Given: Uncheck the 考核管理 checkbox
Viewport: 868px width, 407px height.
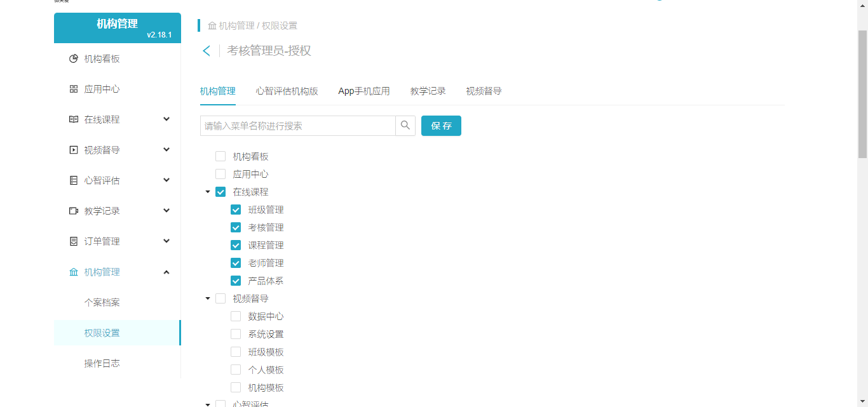Looking at the screenshot, I should (236, 227).
